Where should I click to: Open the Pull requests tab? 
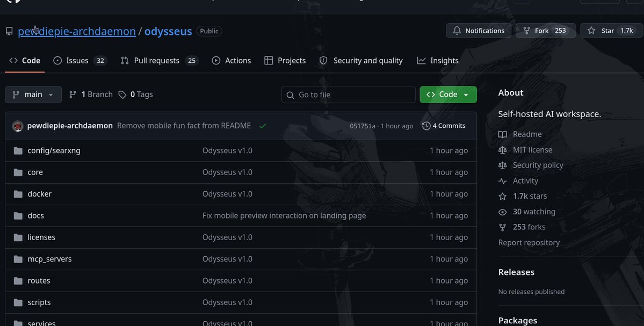(x=160, y=61)
